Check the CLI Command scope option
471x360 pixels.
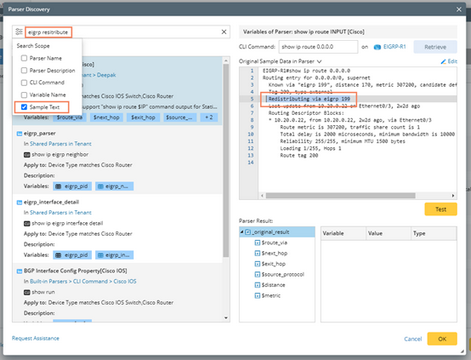coord(24,83)
